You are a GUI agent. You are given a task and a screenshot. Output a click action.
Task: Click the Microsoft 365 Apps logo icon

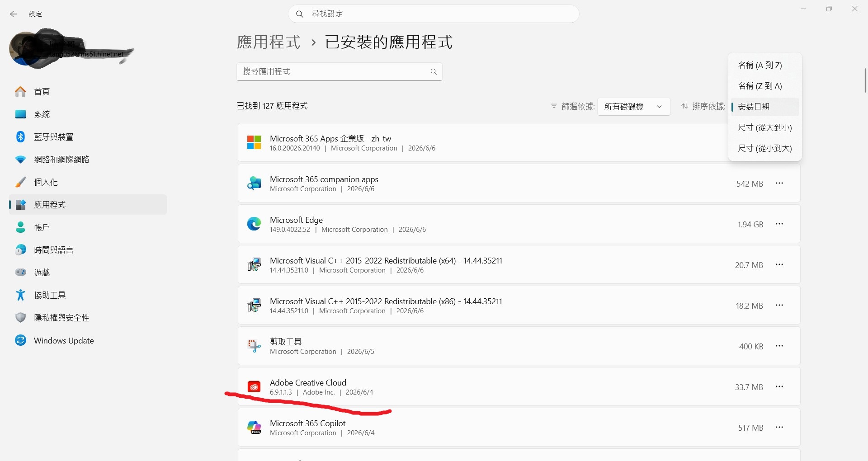click(x=254, y=143)
